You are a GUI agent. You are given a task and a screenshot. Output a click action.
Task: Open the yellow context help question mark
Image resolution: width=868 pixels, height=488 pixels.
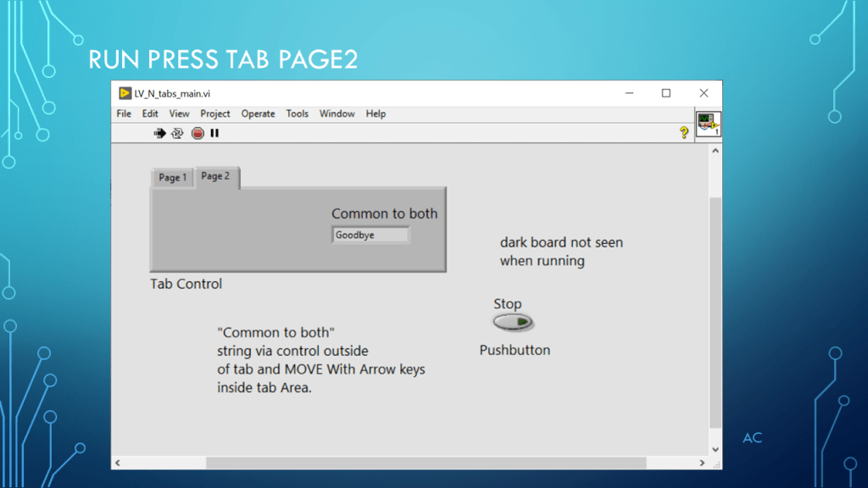(x=683, y=133)
